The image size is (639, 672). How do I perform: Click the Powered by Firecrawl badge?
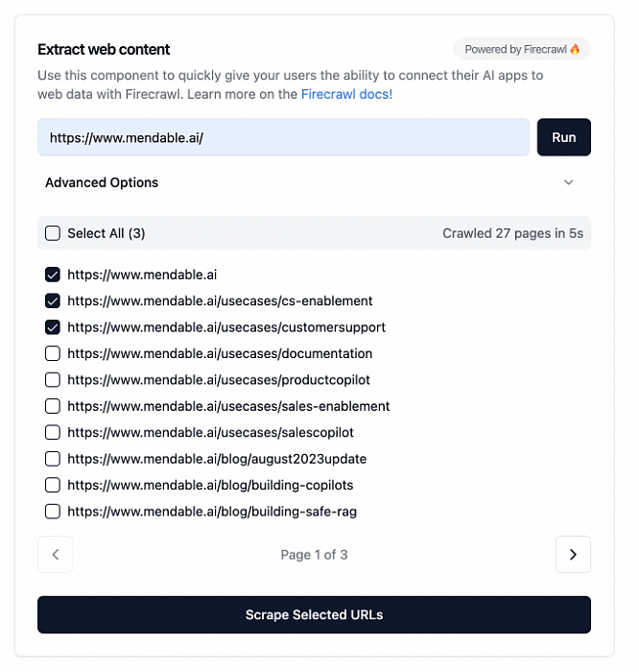point(522,49)
